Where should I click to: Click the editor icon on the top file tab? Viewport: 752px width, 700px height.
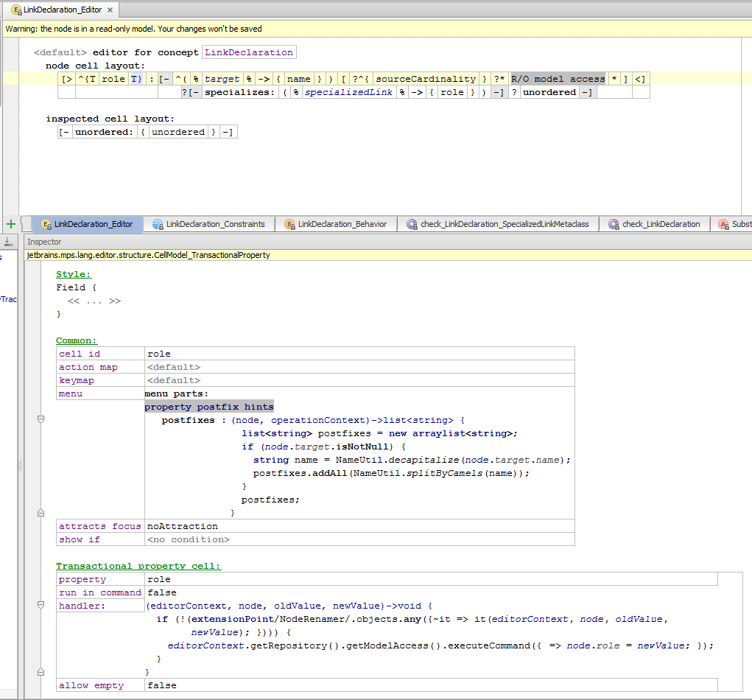click(15, 10)
